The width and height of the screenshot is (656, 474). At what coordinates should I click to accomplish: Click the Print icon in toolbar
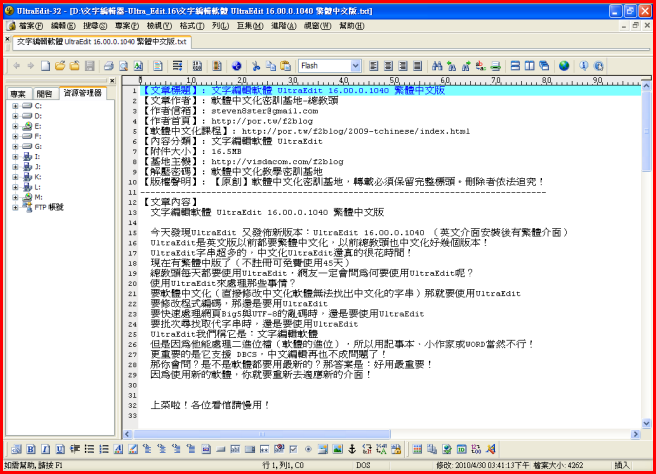(x=108, y=66)
